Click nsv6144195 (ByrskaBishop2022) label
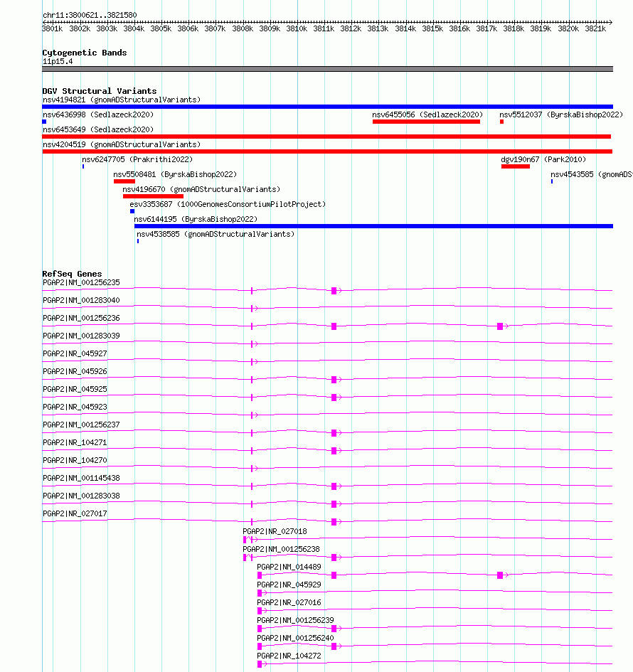Viewport: 633px width, 672px height. tap(196, 220)
